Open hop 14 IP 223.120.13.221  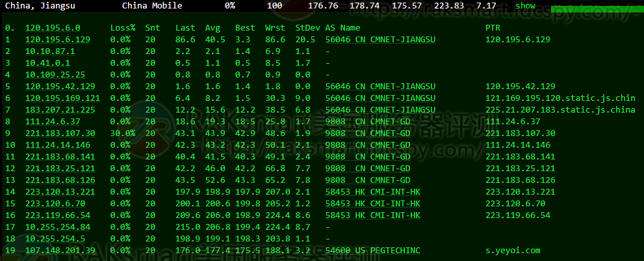[60, 192]
